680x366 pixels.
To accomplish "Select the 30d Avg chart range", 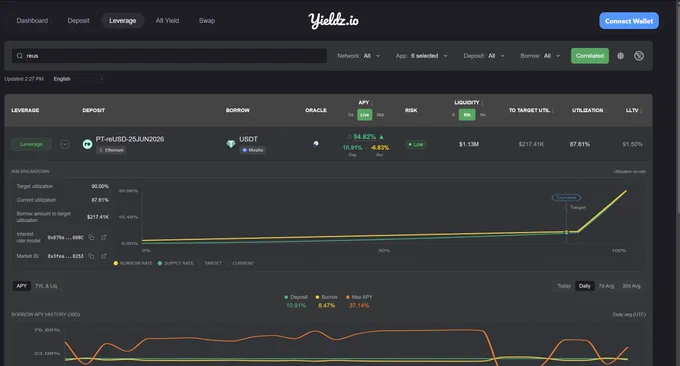I will coord(631,286).
